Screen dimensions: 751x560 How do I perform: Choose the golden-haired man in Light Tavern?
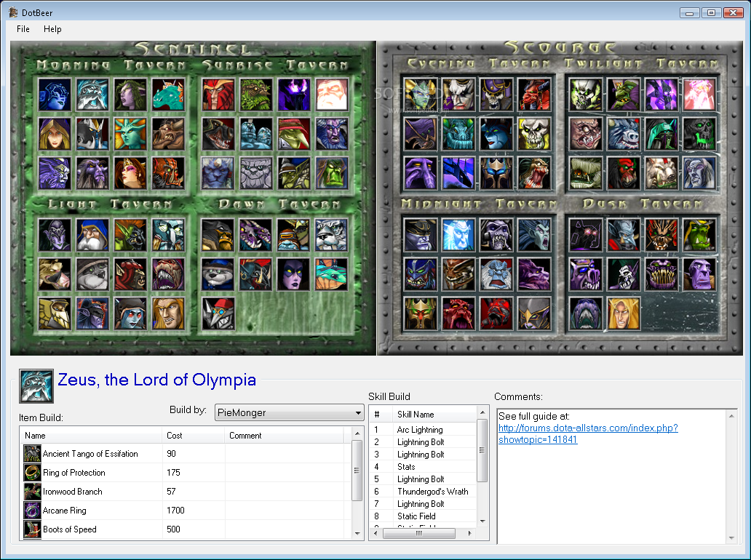pos(168,313)
